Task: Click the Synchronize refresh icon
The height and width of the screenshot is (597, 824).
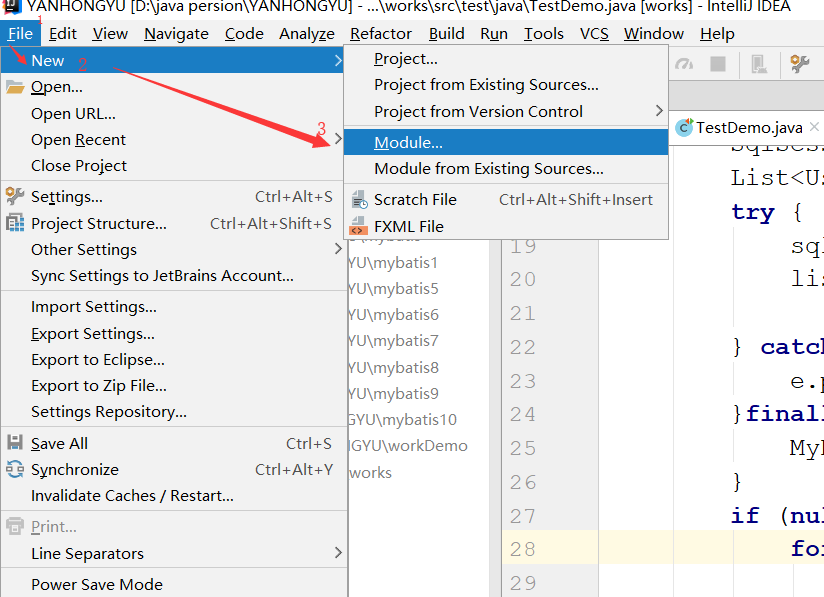Action: (x=14, y=469)
